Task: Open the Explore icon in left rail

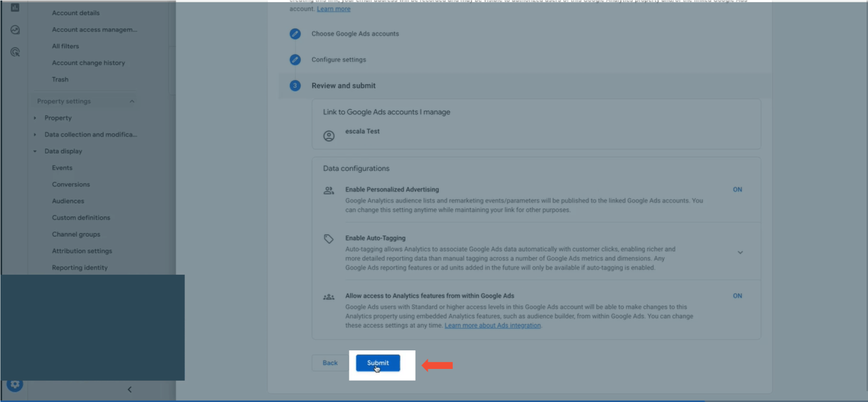Action: (x=15, y=30)
